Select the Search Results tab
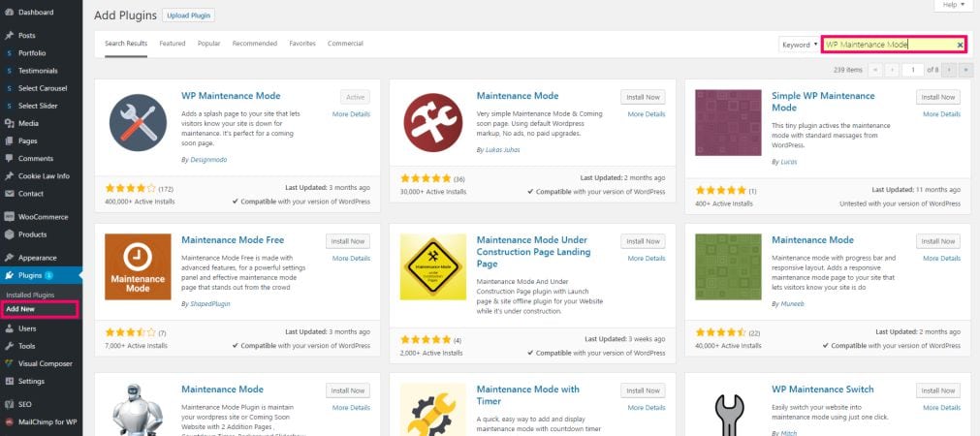 click(x=126, y=44)
